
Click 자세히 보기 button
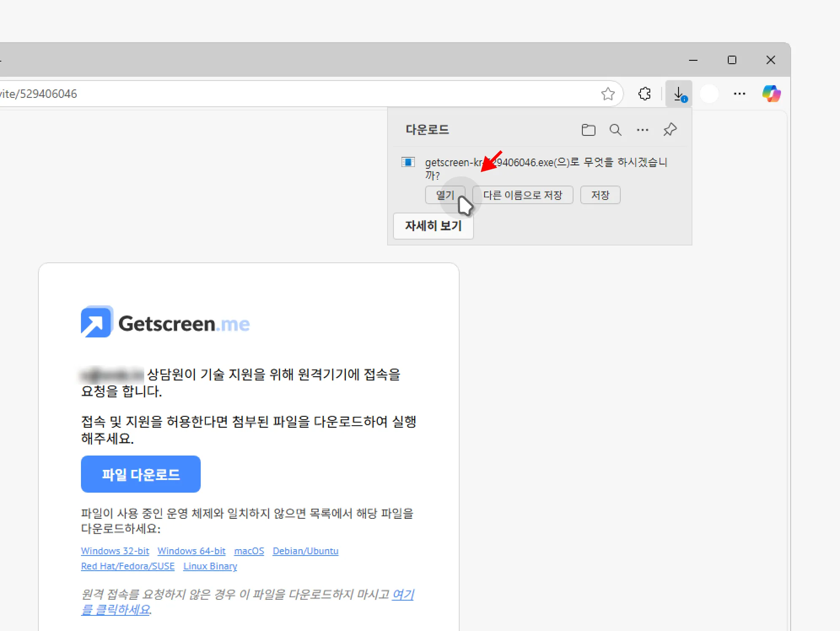click(x=433, y=226)
